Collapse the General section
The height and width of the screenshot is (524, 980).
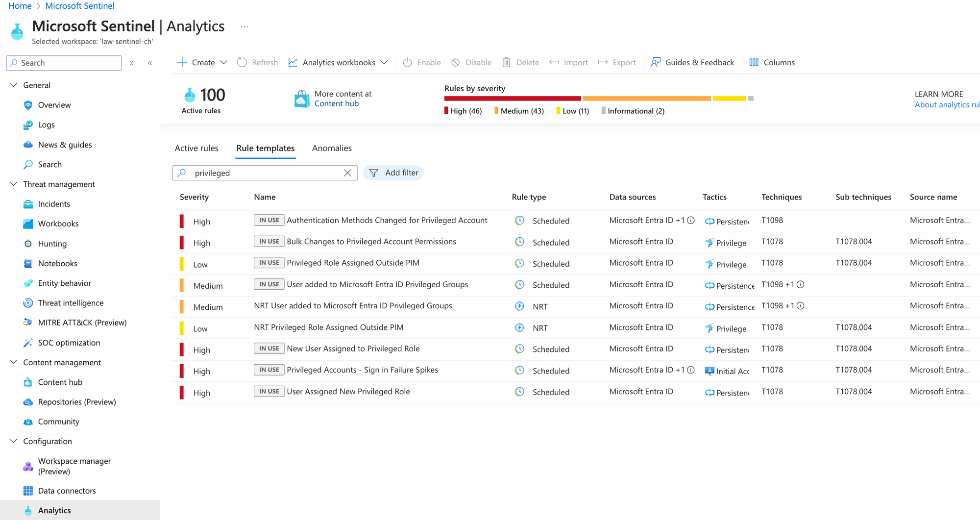tap(13, 85)
